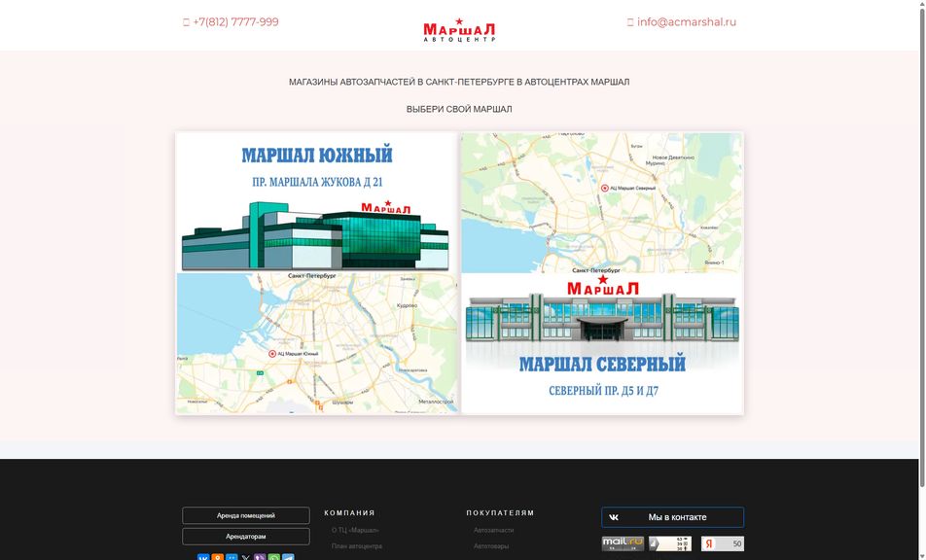Open the План автоцентра footer link
926x560 pixels.
coord(357,545)
